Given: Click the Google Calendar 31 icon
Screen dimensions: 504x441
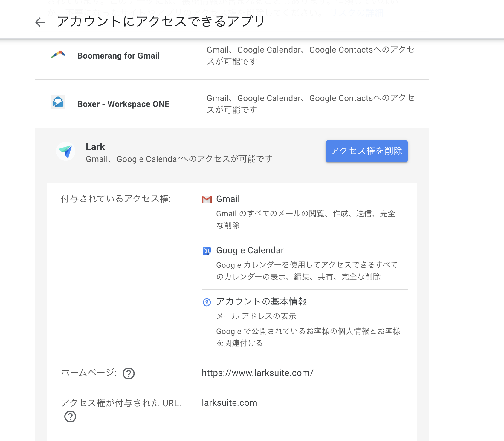Looking at the screenshot, I should [207, 251].
